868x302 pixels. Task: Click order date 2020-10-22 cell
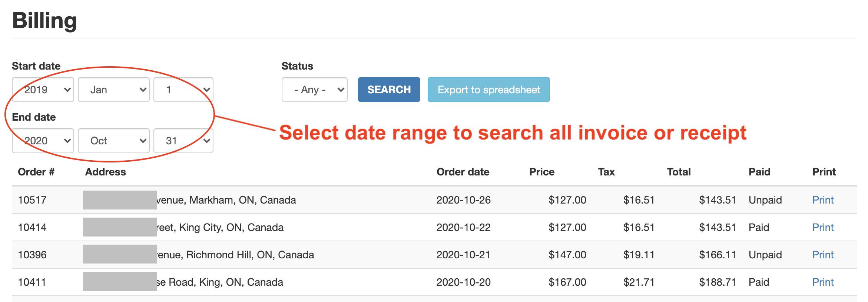463,227
